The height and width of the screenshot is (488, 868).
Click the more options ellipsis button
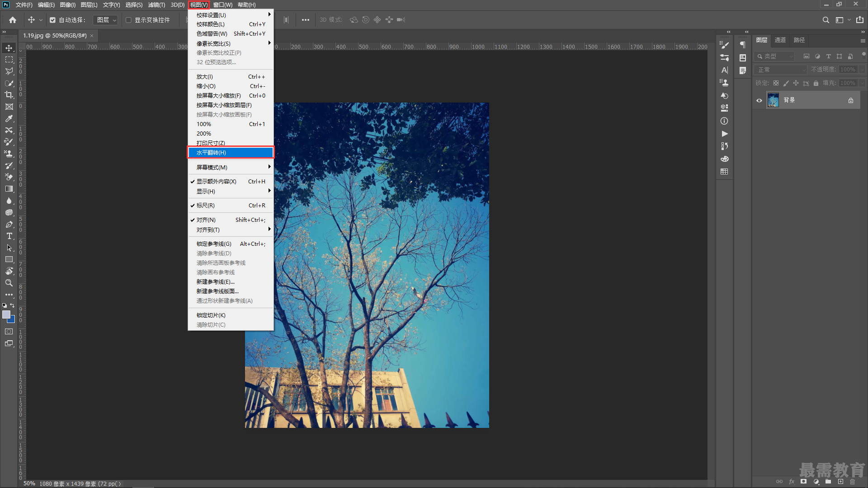tap(306, 20)
